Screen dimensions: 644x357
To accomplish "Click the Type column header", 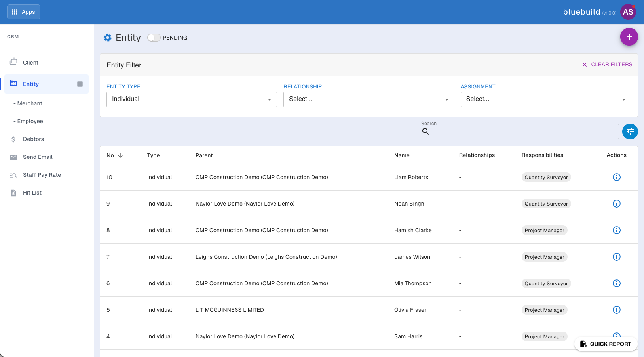I will [154, 155].
